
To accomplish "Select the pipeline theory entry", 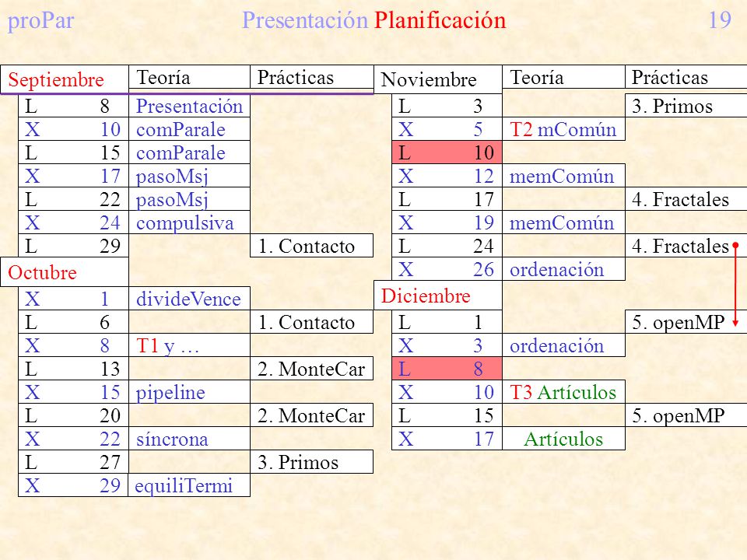I will pos(189,392).
